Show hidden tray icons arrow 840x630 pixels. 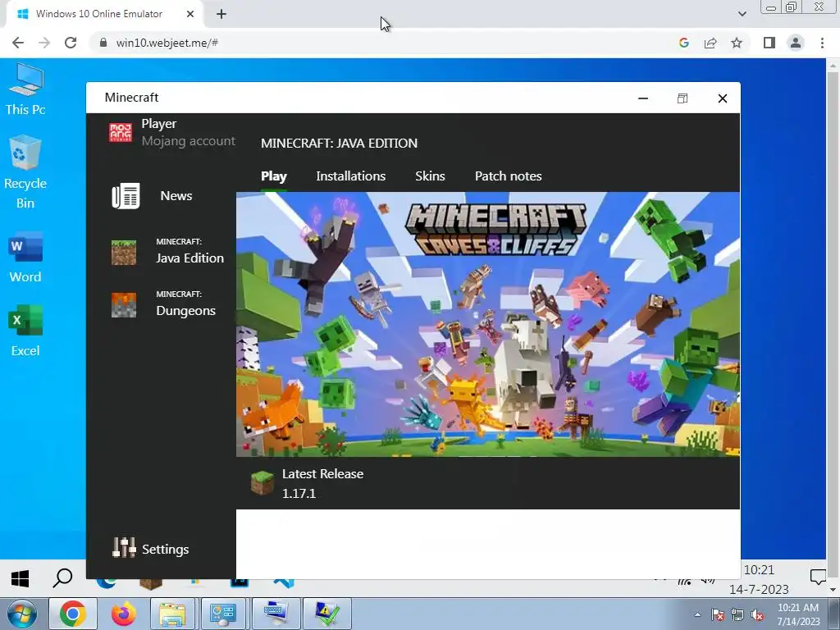click(x=697, y=615)
